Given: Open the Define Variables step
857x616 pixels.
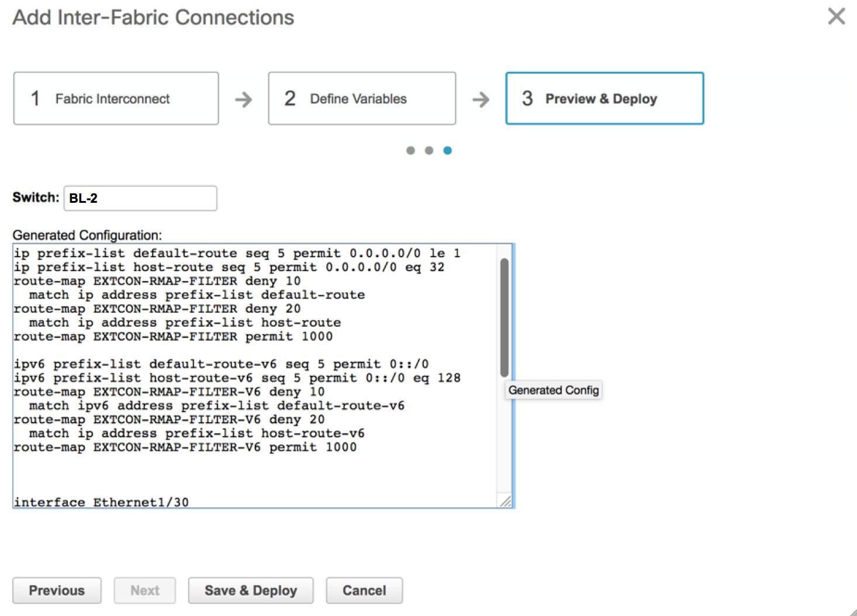Looking at the screenshot, I should [x=361, y=98].
